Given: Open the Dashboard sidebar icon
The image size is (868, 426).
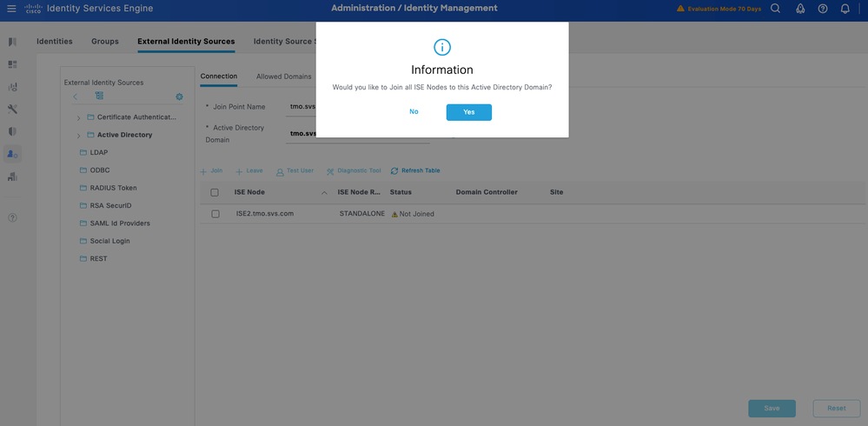Looking at the screenshot, I should click(12, 64).
